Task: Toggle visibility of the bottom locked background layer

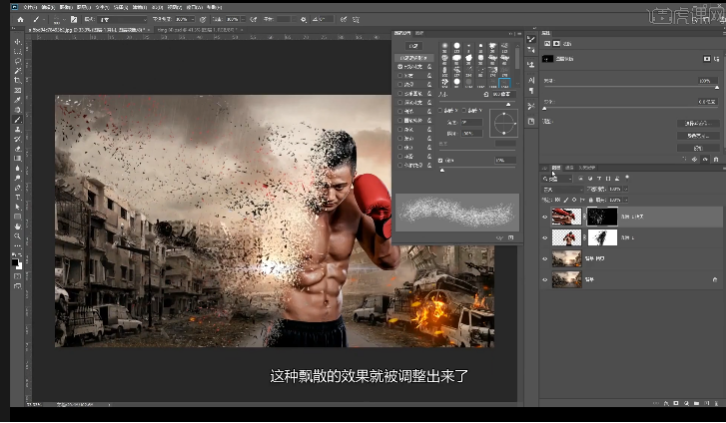Action: click(545, 279)
